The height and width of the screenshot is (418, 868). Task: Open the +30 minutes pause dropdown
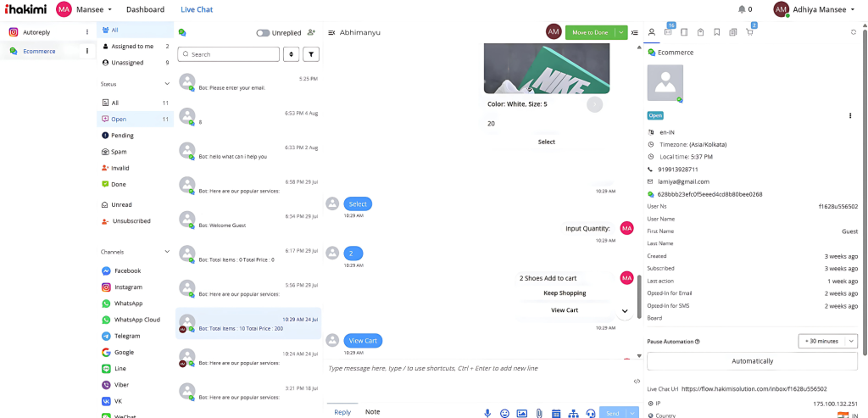tap(827, 341)
